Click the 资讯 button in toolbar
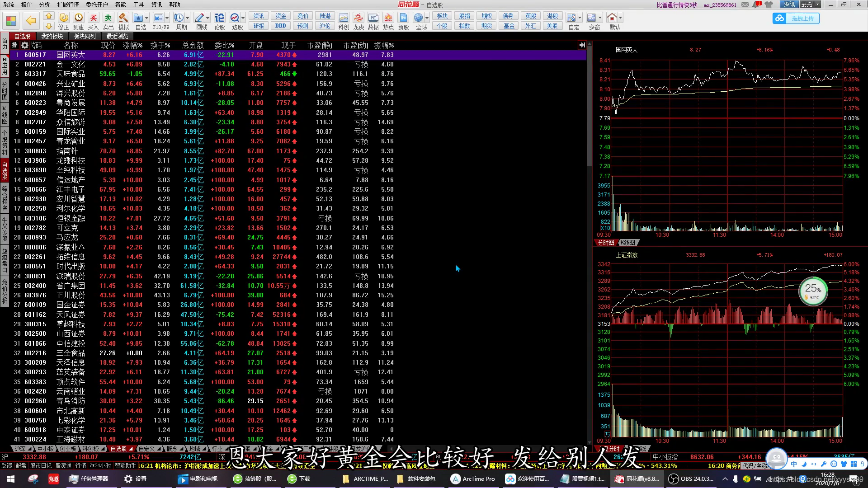 coord(259,16)
